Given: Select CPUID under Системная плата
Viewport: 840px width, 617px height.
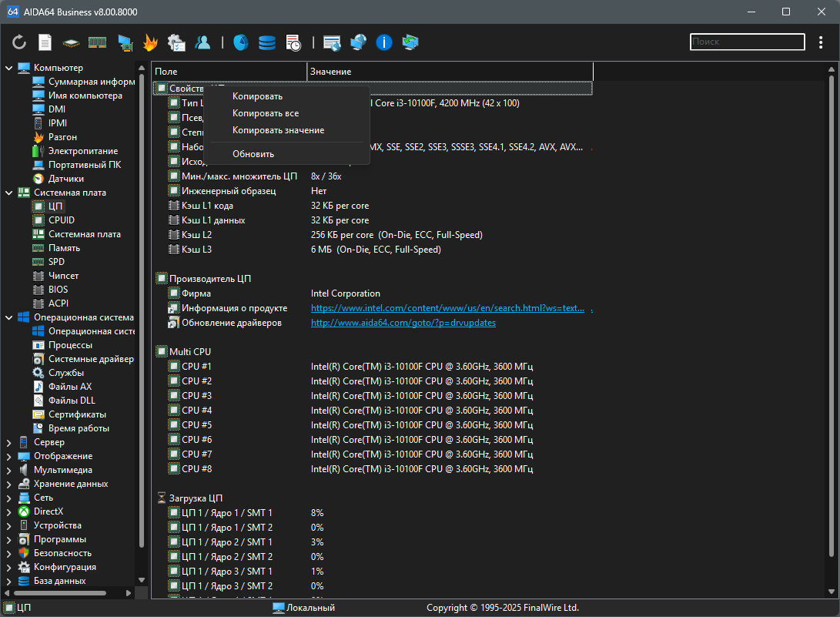Looking at the screenshot, I should [x=62, y=220].
